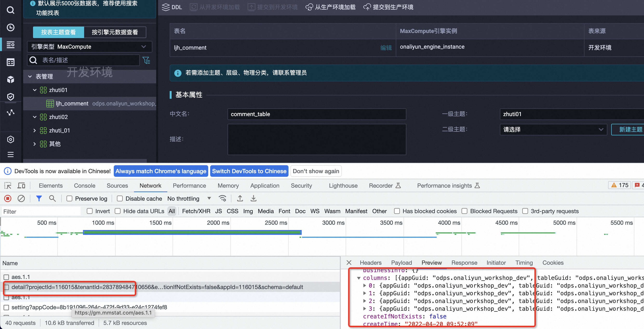
Task: Open the search icon in left sidebar
Action: pos(10,10)
